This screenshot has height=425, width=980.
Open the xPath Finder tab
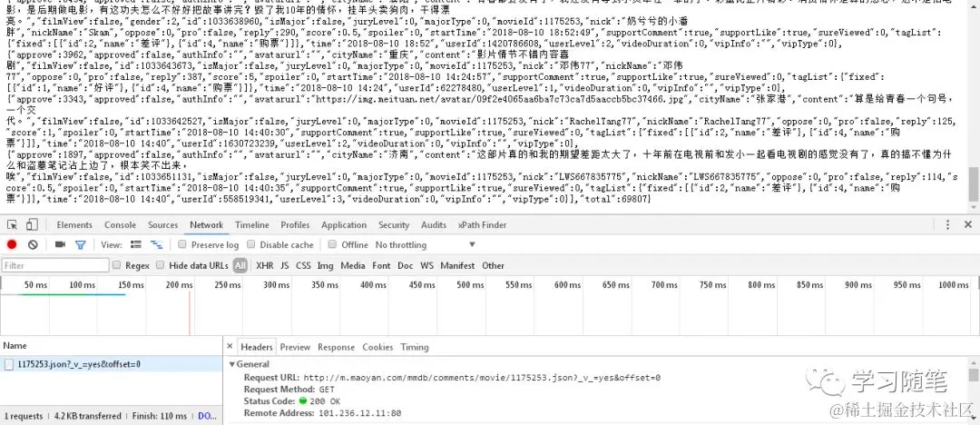pos(482,224)
